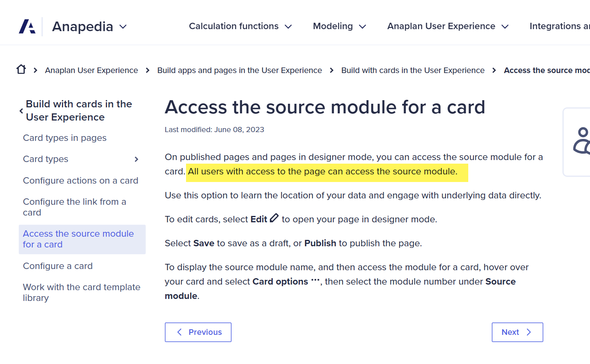Click the Edit pencil icon in the text
The image size is (590, 364).
[274, 218]
